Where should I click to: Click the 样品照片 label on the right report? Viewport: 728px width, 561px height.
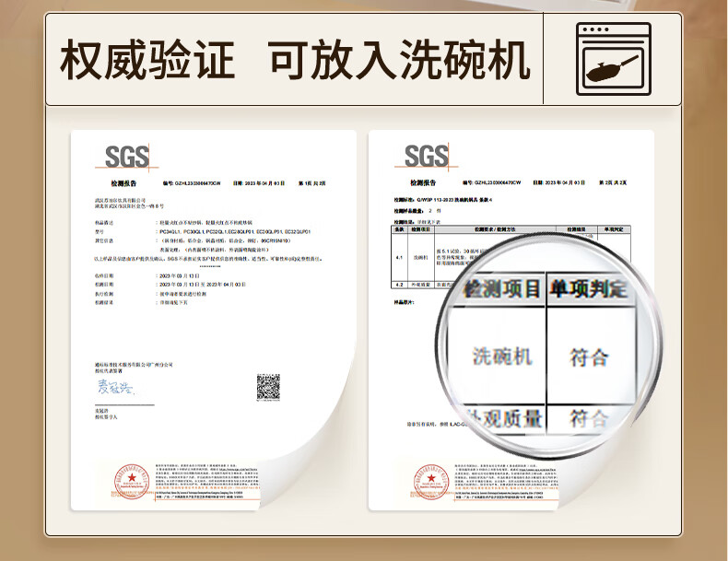coord(404,302)
